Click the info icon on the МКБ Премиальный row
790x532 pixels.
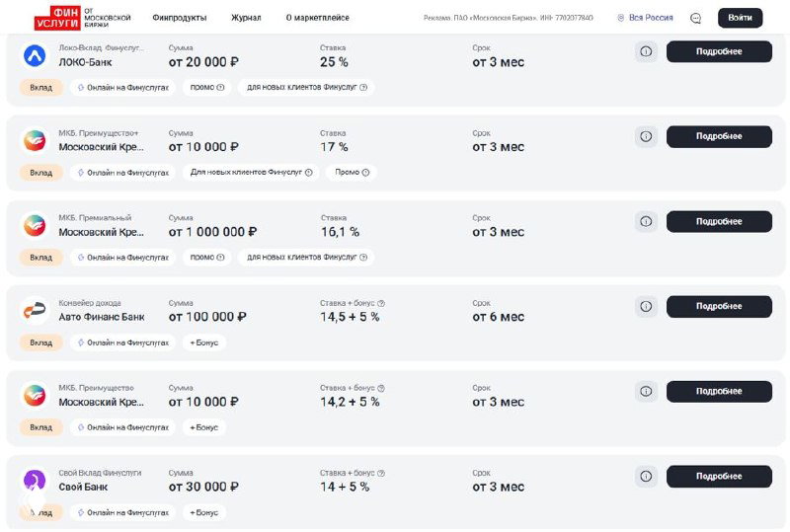pyautogui.click(x=646, y=221)
